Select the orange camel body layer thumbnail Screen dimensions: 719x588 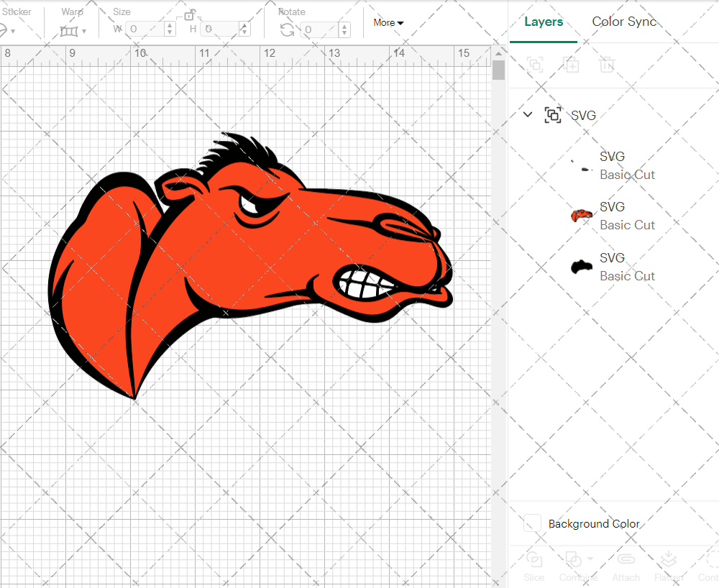[582, 216]
